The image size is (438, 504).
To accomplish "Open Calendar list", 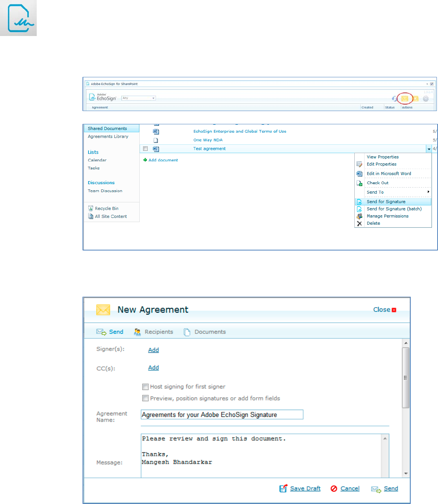I will point(97,160).
